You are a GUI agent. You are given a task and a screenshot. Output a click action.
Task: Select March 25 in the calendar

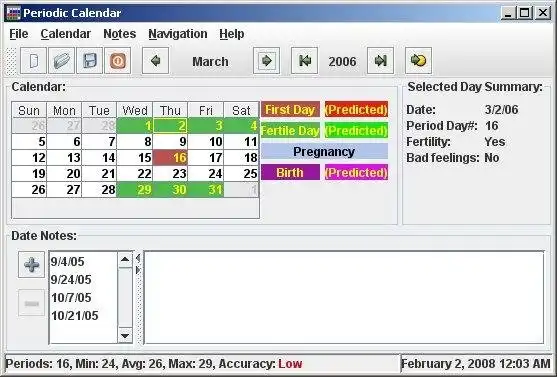pos(241,173)
